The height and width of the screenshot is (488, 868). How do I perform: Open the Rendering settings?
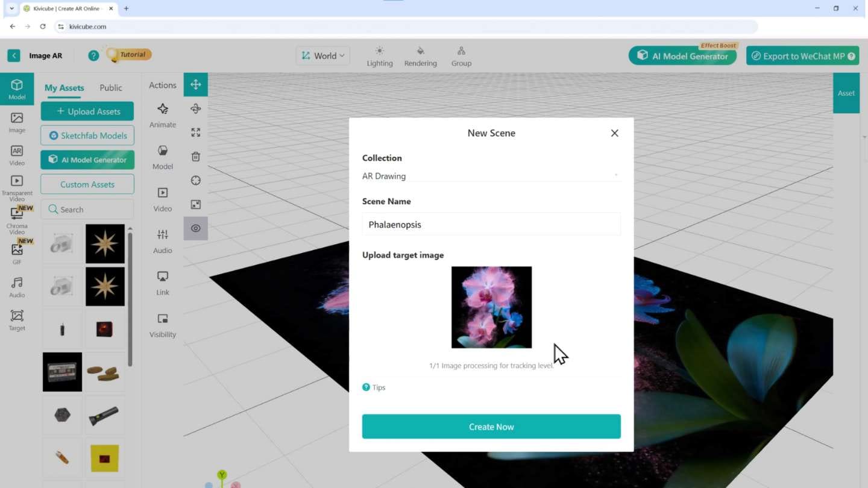click(420, 57)
